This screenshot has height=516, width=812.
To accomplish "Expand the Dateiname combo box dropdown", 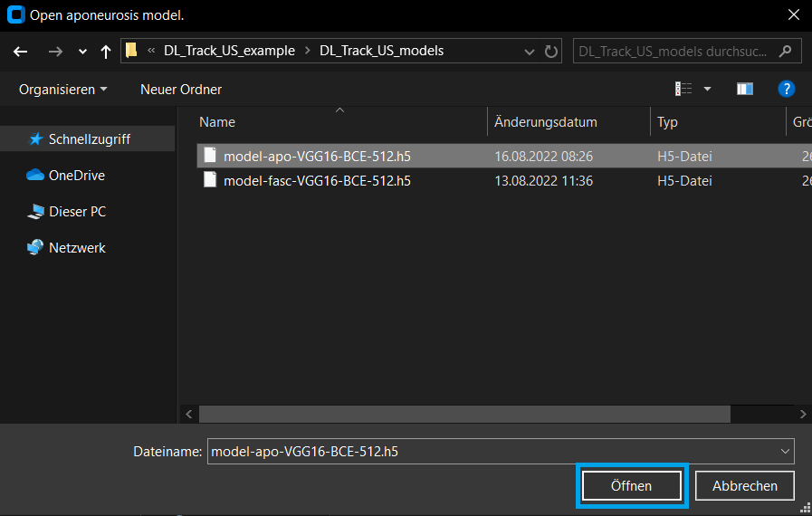I will click(x=784, y=451).
